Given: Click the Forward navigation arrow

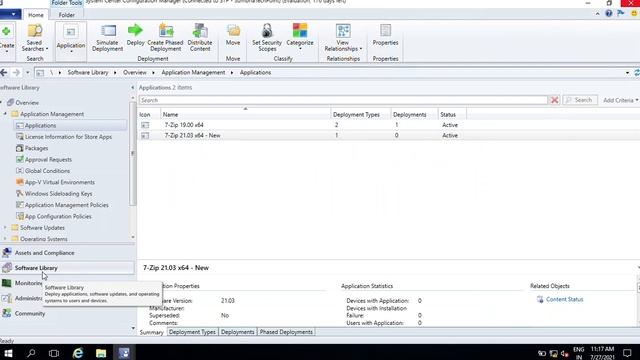Looking at the screenshot, I should coord(16,73).
